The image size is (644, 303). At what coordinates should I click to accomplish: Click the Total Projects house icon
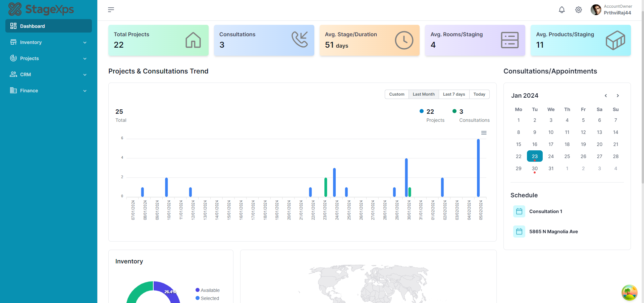(193, 40)
